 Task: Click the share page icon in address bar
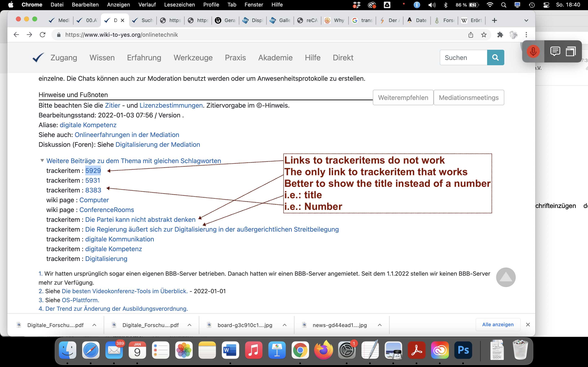click(x=471, y=35)
